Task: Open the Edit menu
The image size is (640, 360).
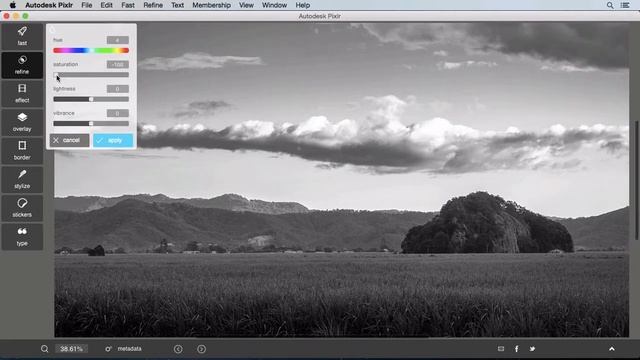Action: click(x=107, y=5)
